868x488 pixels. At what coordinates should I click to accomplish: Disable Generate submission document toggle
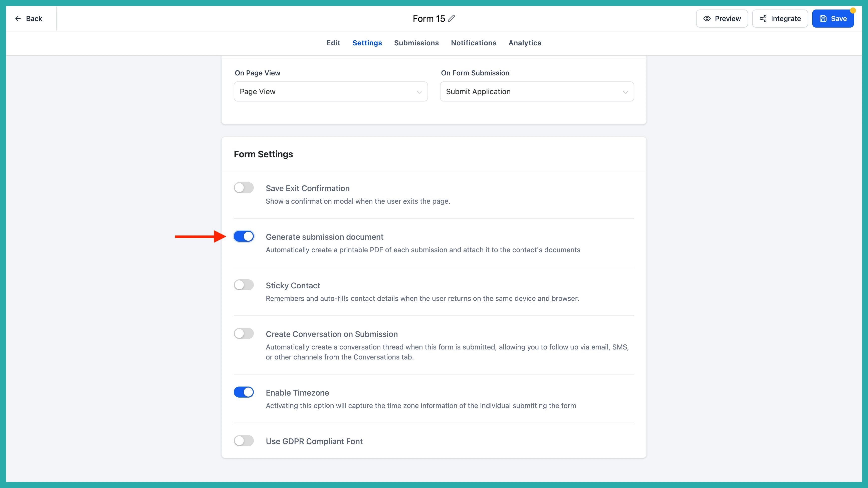pos(244,236)
